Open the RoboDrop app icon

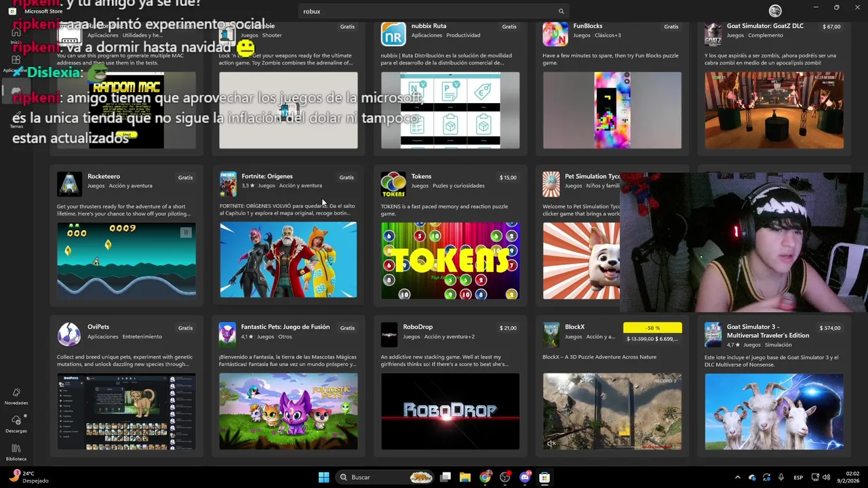pyautogui.click(x=389, y=335)
